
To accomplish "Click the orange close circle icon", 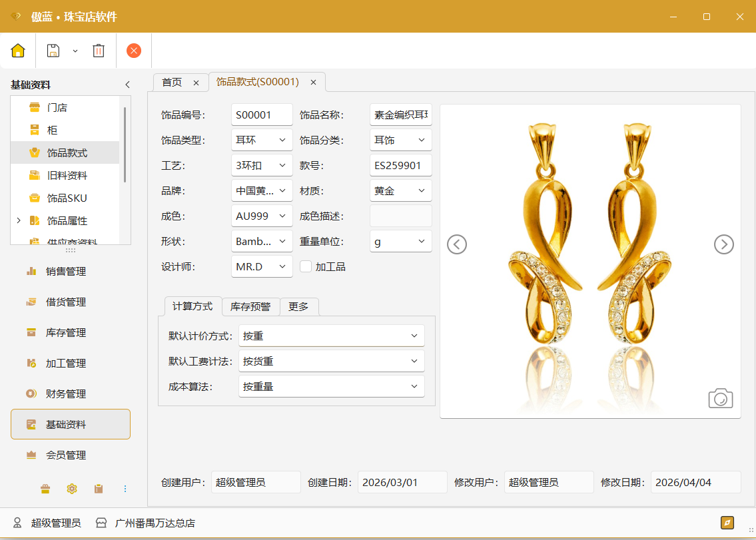I will [x=134, y=51].
